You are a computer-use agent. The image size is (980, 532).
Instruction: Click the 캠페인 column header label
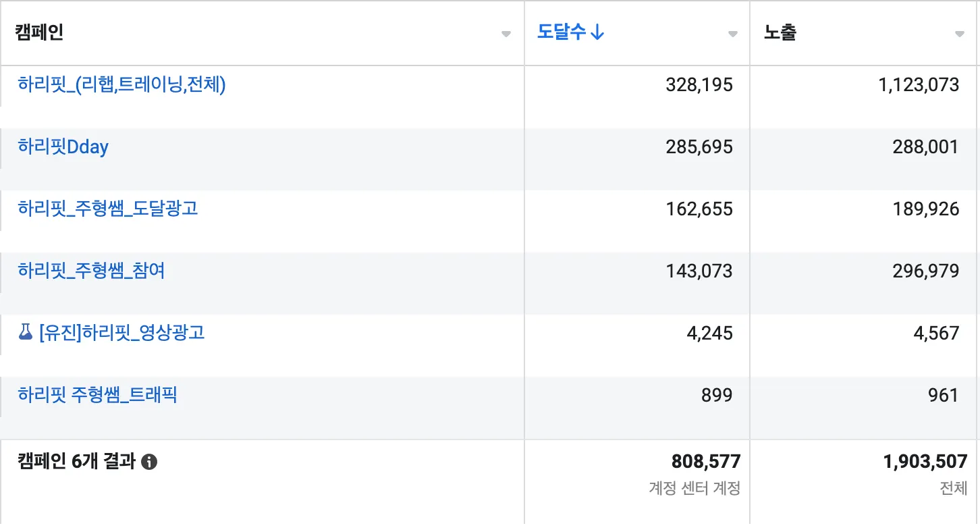pyautogui.click(x=39, y=32)
